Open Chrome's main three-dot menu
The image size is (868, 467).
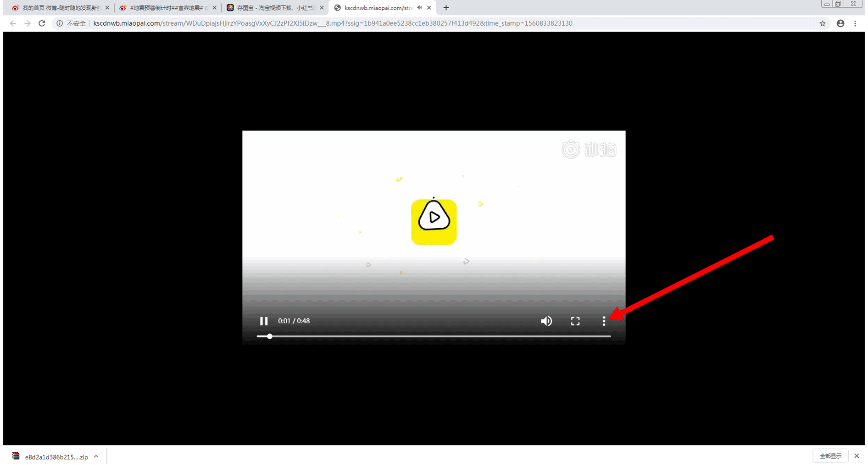855,23
